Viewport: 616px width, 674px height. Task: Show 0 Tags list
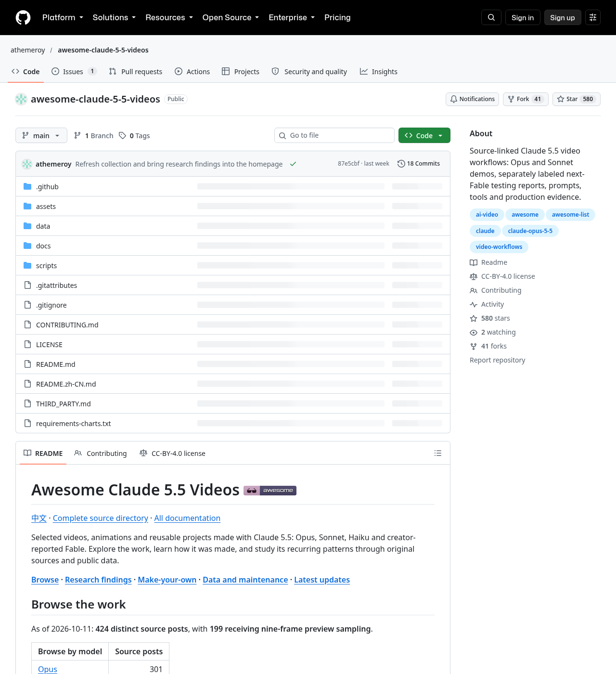tap(134, 136)
